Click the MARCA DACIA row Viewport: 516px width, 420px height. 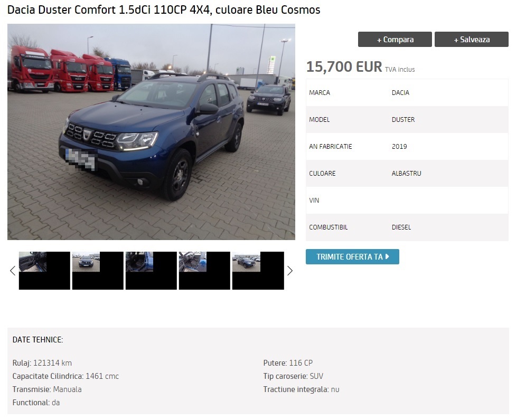pos(407,93)
